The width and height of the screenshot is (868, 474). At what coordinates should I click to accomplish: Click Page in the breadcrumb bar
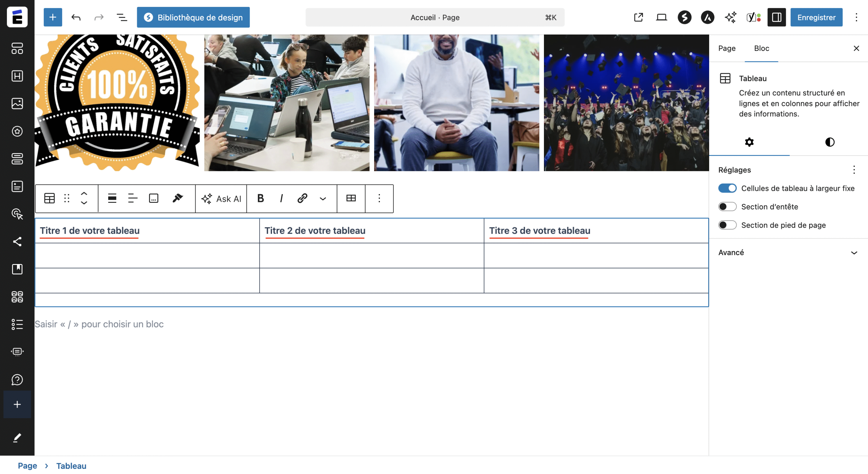click(27, 466)
